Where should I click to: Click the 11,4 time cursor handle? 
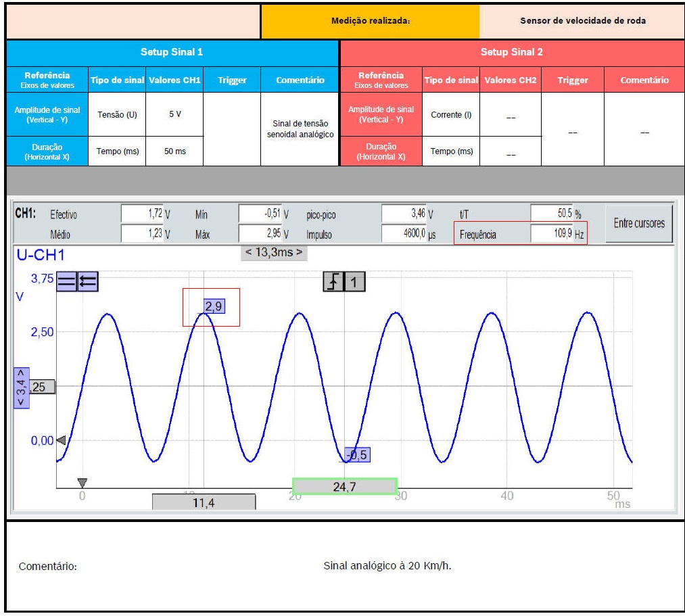[204, 502]
